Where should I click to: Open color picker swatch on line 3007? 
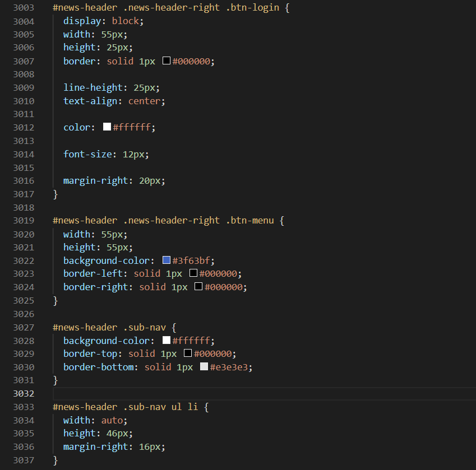pos(167,61)
